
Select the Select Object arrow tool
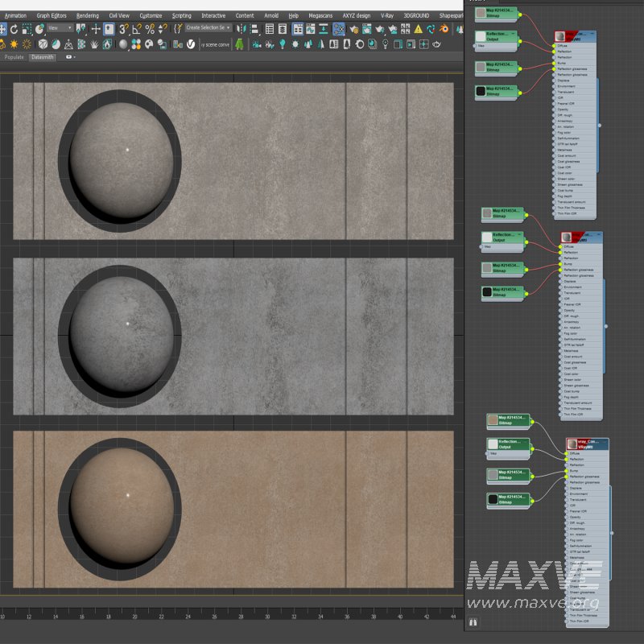2,28
